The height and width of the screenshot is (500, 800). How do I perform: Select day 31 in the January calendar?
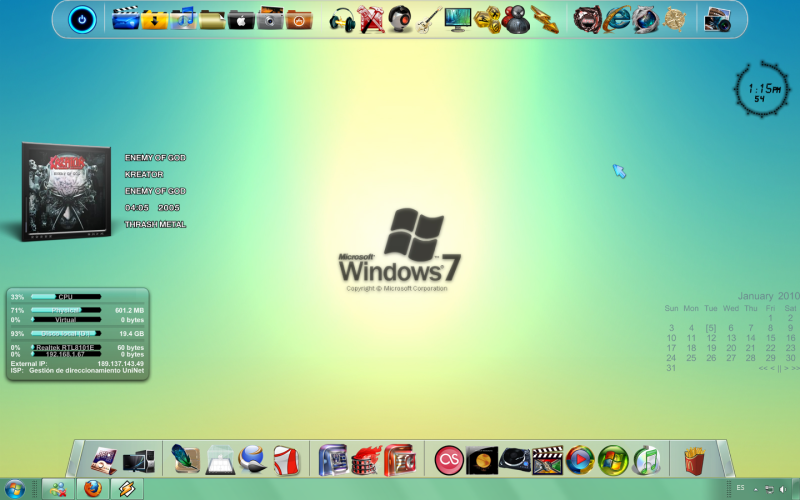[671, 368]
